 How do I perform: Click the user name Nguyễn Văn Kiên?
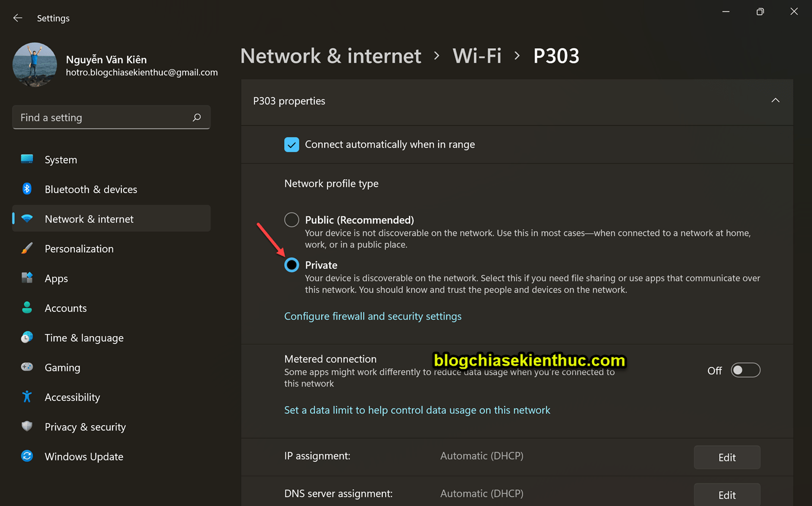106,59
